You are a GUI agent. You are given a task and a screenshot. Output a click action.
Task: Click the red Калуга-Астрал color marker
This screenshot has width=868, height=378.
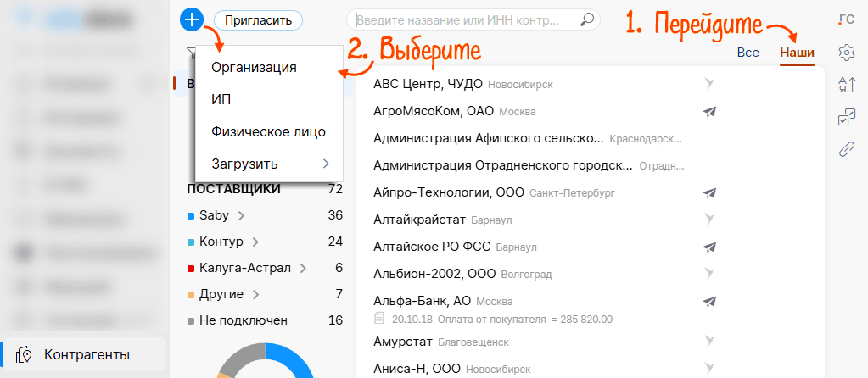191,269
